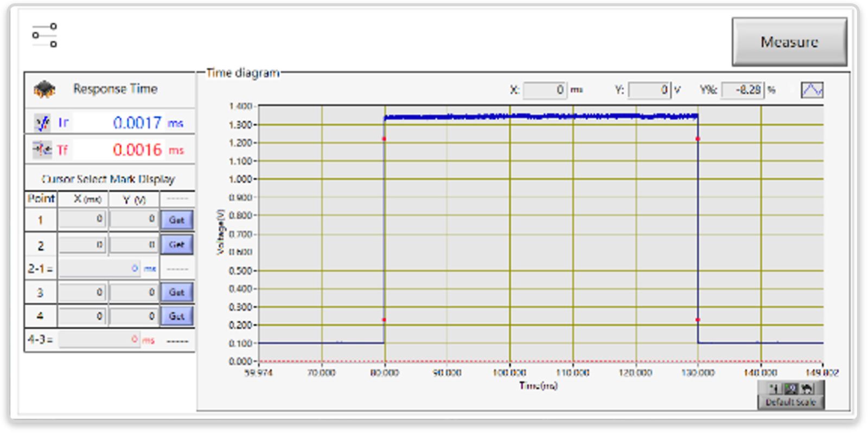
Task: Select the zoom magnifier tool in graph palette
Action: 791,389
